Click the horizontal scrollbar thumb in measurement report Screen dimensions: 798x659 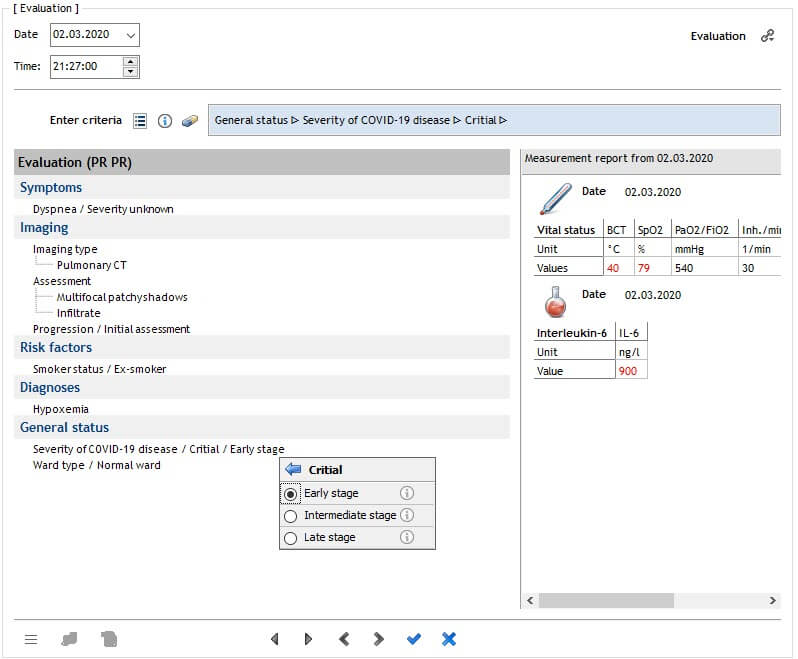tap(606, 600)
